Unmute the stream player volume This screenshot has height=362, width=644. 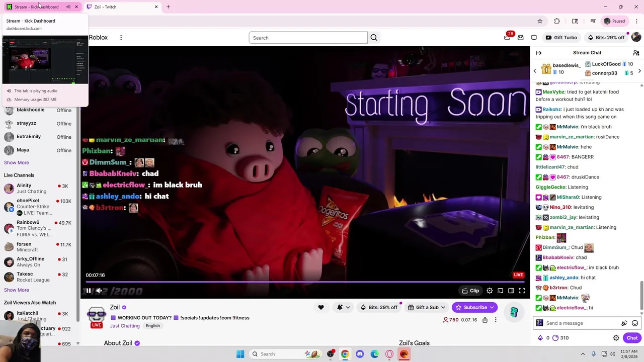click(99, 291)
